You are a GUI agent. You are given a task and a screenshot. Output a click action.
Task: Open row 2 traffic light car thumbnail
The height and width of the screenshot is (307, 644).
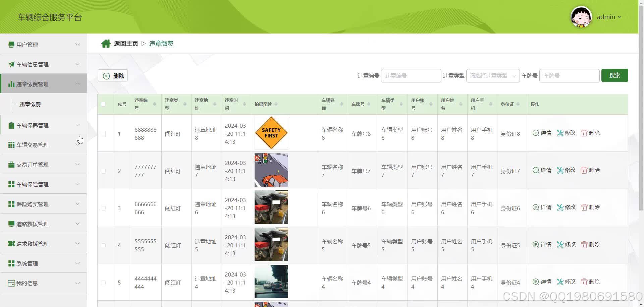pyautogui.click(x=271, y=170)
